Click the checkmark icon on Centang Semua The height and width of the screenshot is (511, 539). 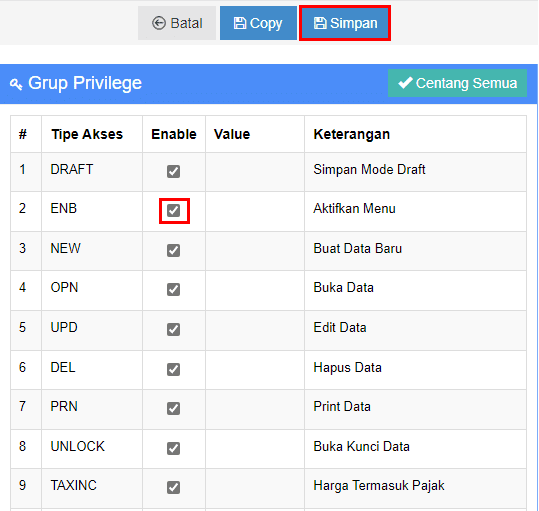coord(405,83)
